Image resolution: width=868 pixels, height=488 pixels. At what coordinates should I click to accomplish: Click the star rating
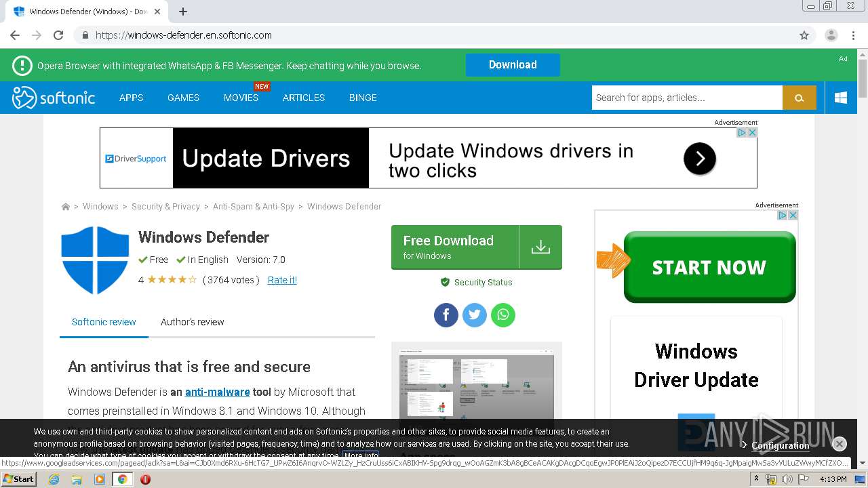click(172, 280)
